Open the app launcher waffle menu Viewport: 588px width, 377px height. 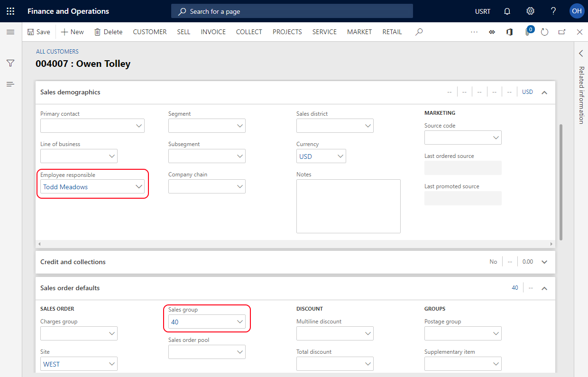(10, 11)
